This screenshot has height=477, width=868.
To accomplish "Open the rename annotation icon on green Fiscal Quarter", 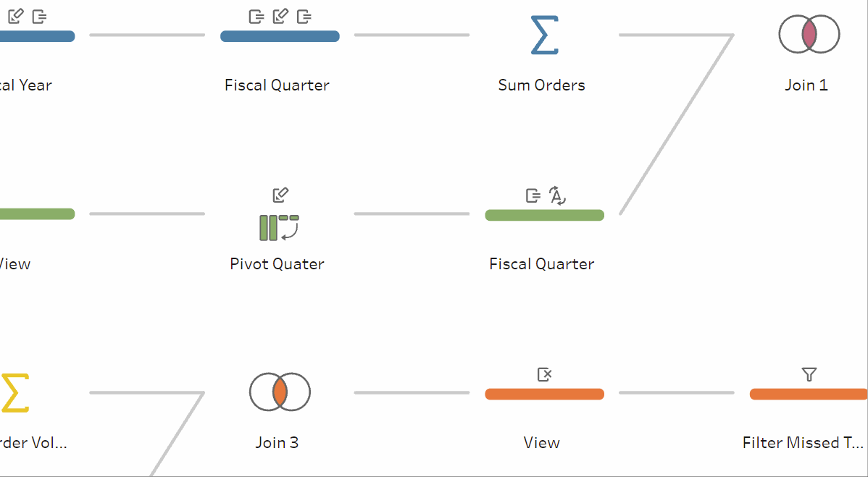I will pyautogui.click(x=557, y=195).
